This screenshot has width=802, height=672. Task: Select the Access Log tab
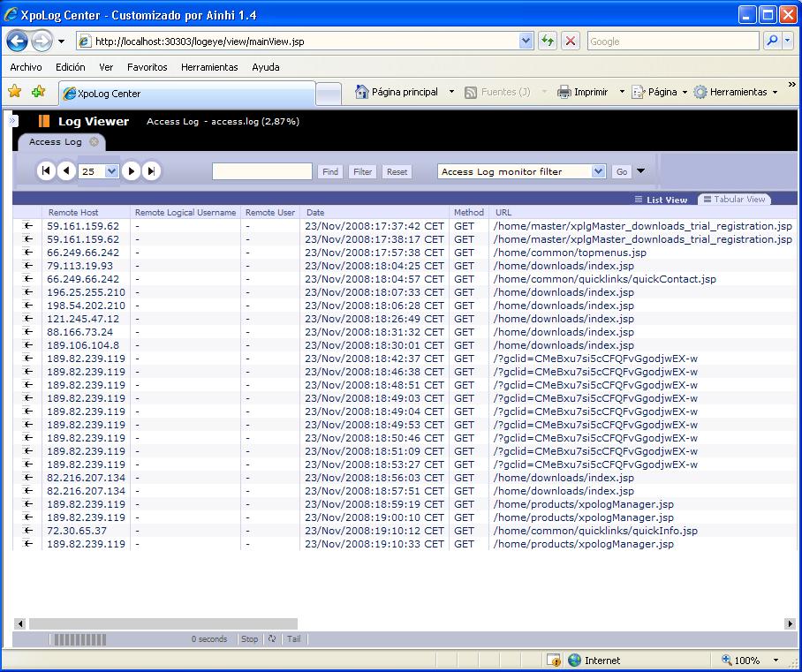56,141
